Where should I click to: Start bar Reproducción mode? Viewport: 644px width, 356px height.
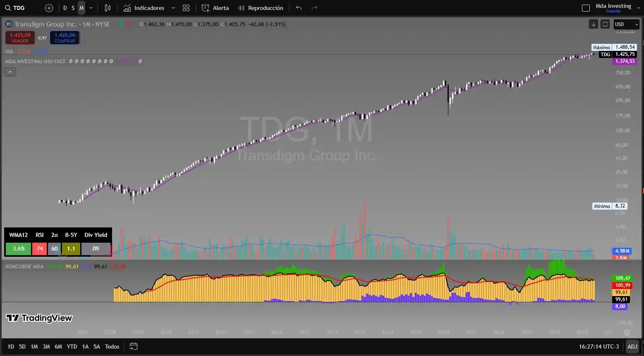pos(261,8)
